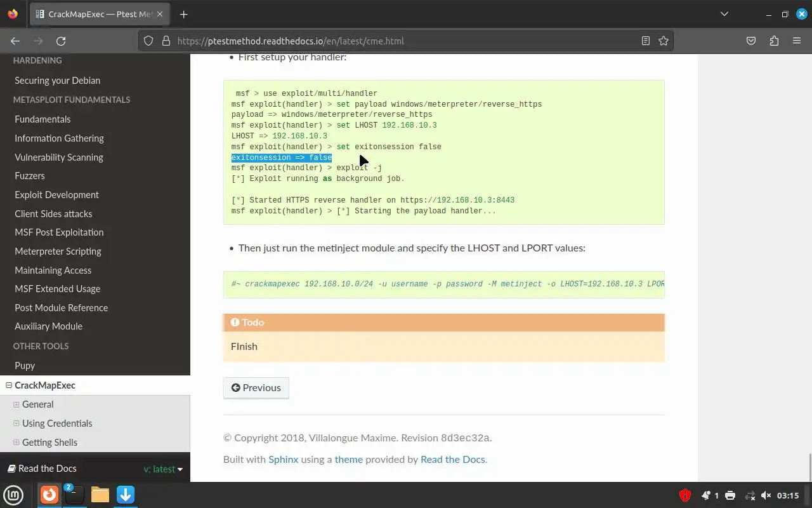This screenshot has height=508, width=812.
Task: Open Exploit Development in sidebar
Action: [56, 194]
